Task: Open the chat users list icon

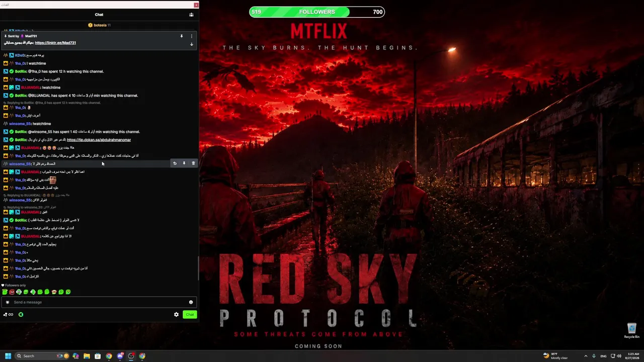Action: (x=191, y=15)
